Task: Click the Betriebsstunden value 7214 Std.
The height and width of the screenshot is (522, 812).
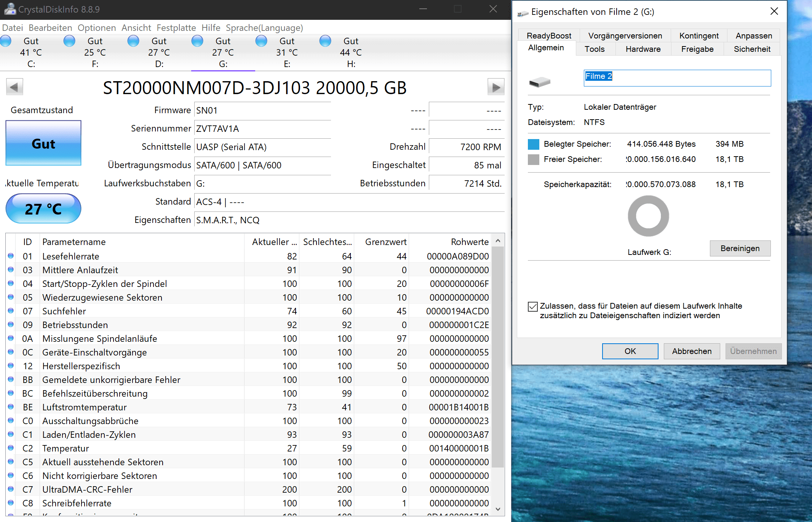Action: (467, 184)
